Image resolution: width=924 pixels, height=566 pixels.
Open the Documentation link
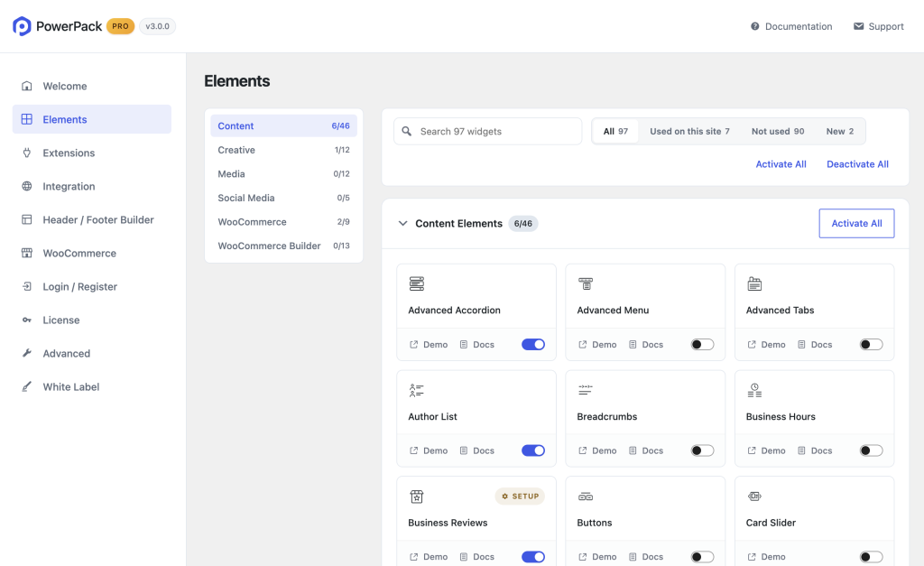click(x=791, y=26)
